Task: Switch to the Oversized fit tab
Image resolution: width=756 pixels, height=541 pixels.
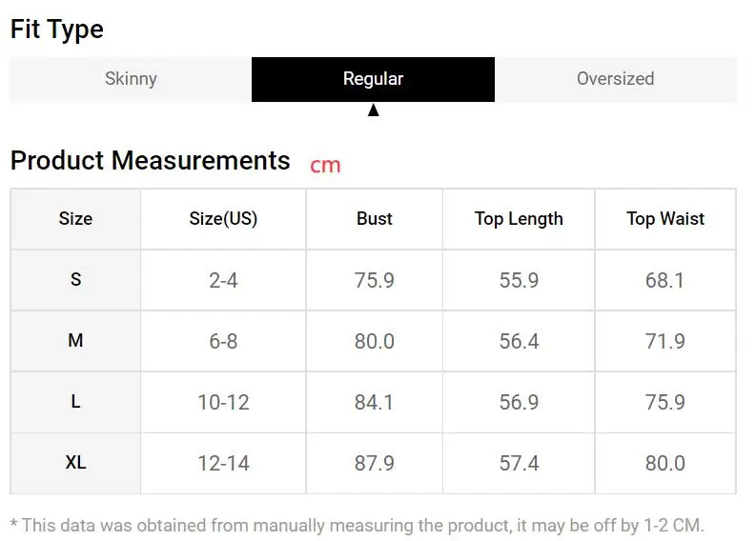Action: pos(615,79)
